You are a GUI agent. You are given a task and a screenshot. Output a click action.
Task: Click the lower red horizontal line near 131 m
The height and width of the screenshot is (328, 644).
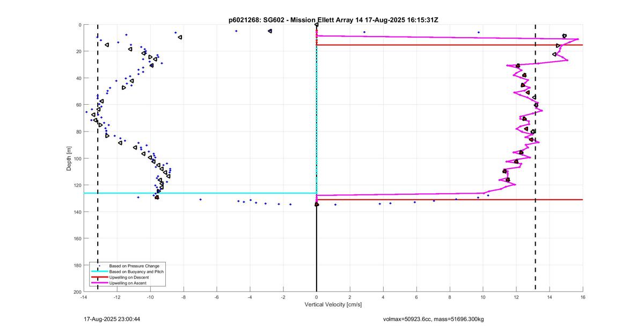[x=451, y=200]
